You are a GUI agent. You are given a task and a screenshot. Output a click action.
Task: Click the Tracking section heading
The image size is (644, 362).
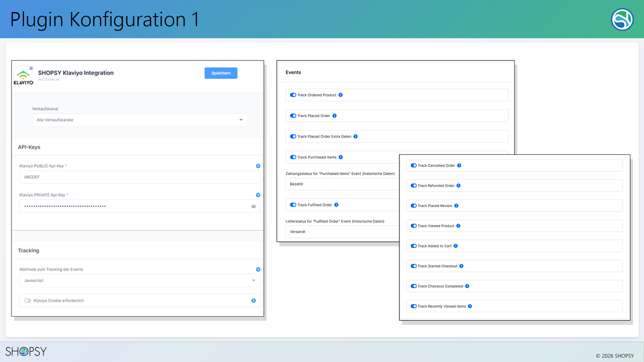coord(29,251)
